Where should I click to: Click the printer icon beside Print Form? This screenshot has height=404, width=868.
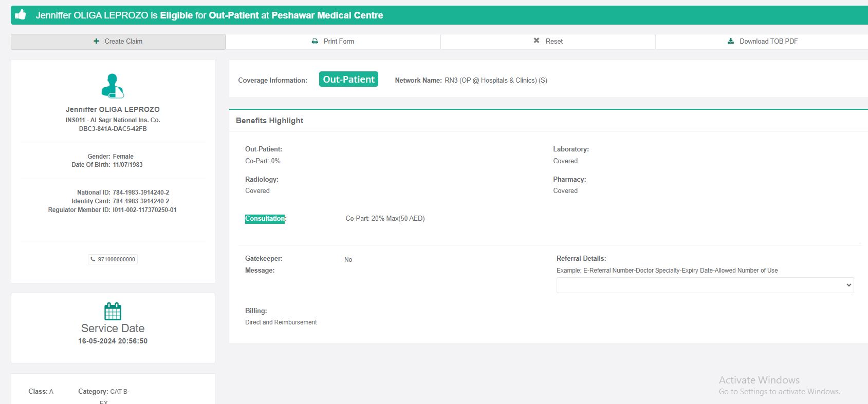tap(315, 41)
